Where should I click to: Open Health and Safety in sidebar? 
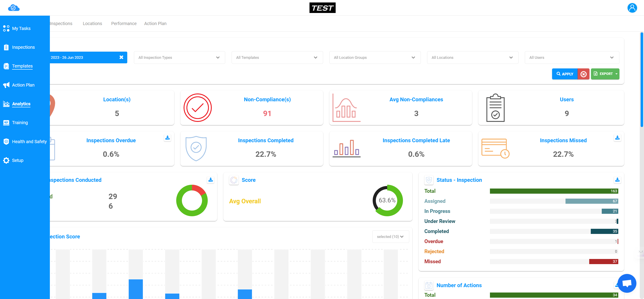click(x=29, y=142)
